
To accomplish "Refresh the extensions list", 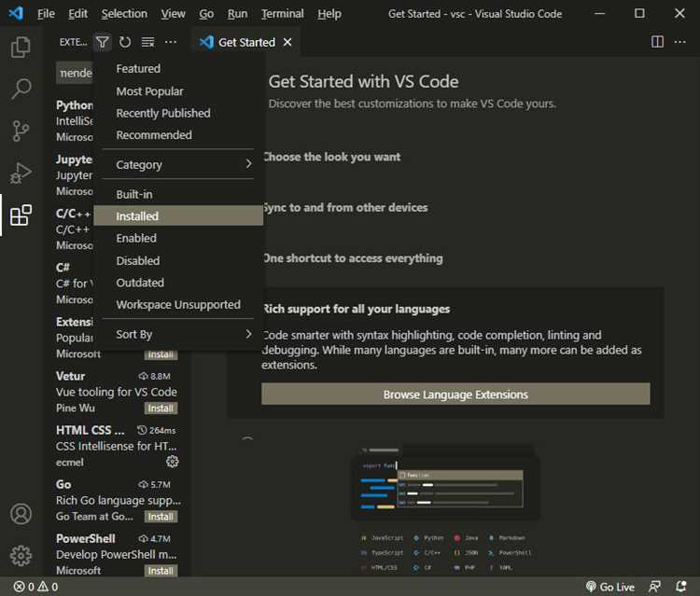I will pos(125,43).
